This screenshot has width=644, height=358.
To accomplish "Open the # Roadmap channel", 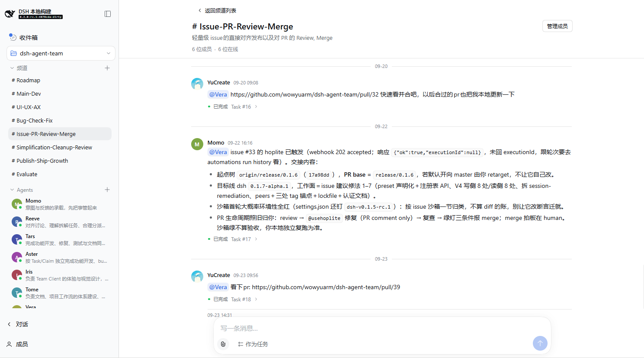I will [x=60, y=81].
